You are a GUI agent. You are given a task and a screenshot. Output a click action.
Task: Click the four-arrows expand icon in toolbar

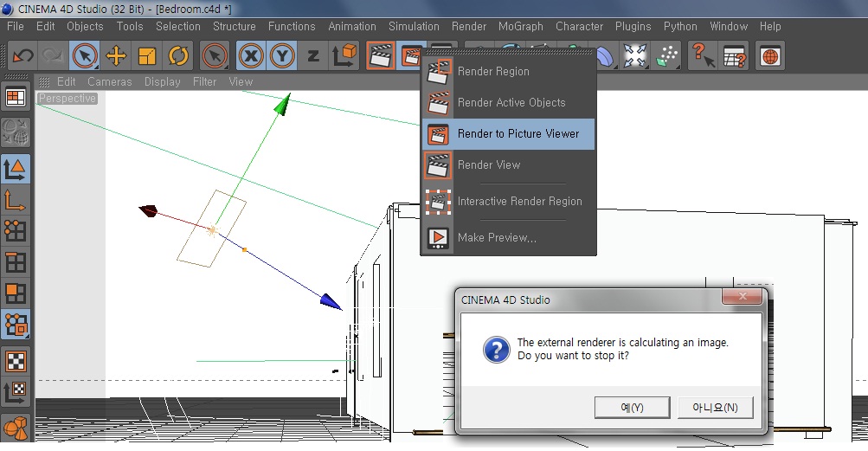pyautogui.click(x=635, y=56)
